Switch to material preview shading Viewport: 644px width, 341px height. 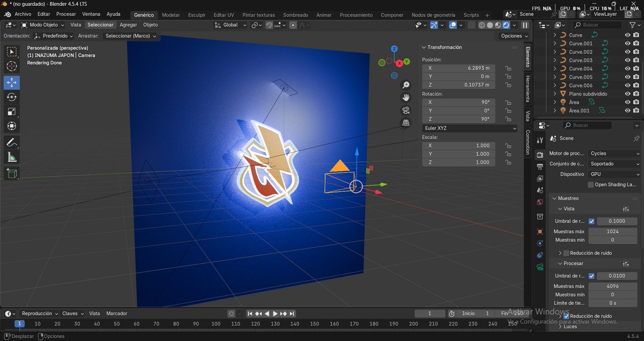click(498, 25)
